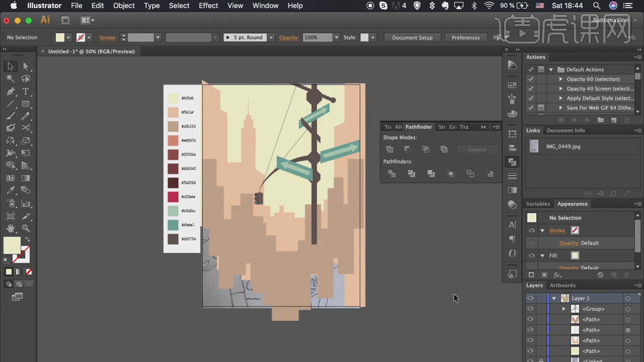Image resolution: width=644 pixels, height=362 pixels.
Task: Click the Divide pathfinder icon
Action: coord(392,174)
